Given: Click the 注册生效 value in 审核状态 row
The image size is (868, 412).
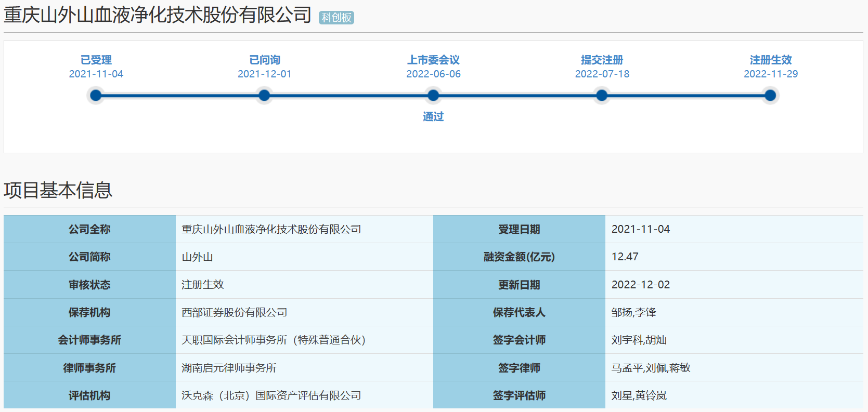Looking at the screenshot, I should coord(202,285).
